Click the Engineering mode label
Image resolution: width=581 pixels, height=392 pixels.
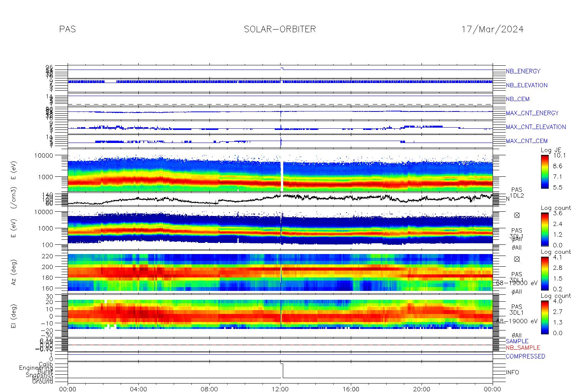(36, 368)
